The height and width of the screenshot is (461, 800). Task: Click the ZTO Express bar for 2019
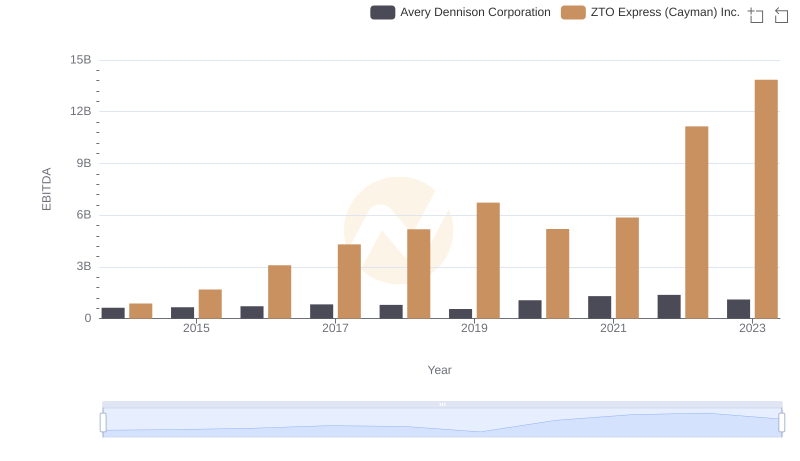click(488, 261)
